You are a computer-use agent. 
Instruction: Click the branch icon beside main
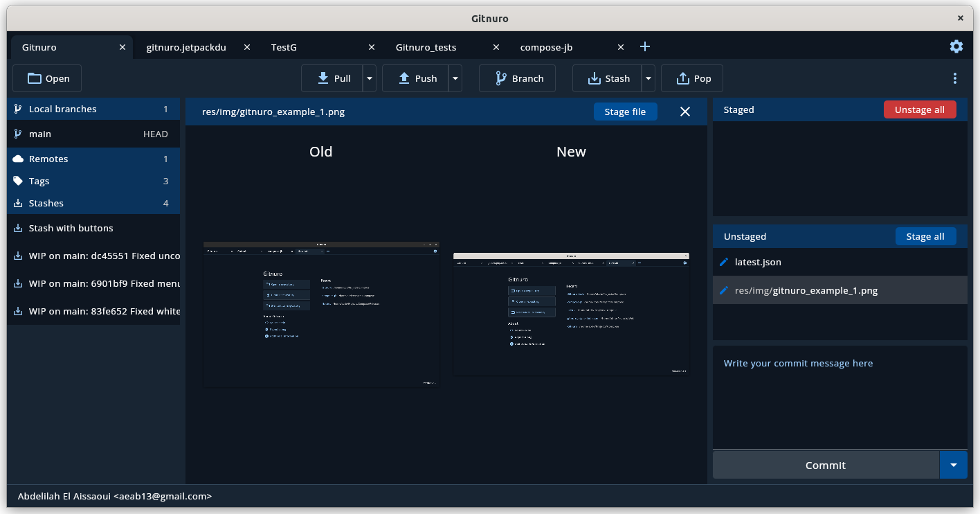pos(18,134)
